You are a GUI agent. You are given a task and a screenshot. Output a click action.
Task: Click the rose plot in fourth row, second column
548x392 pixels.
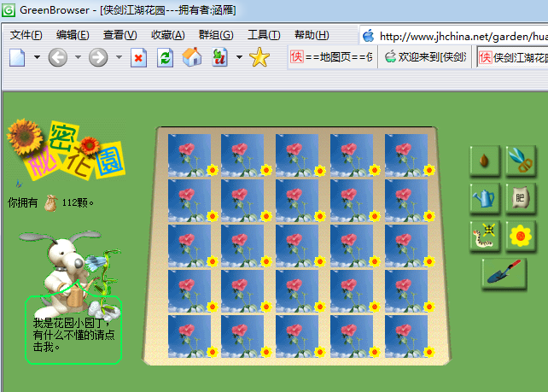[x=242, y=291]
